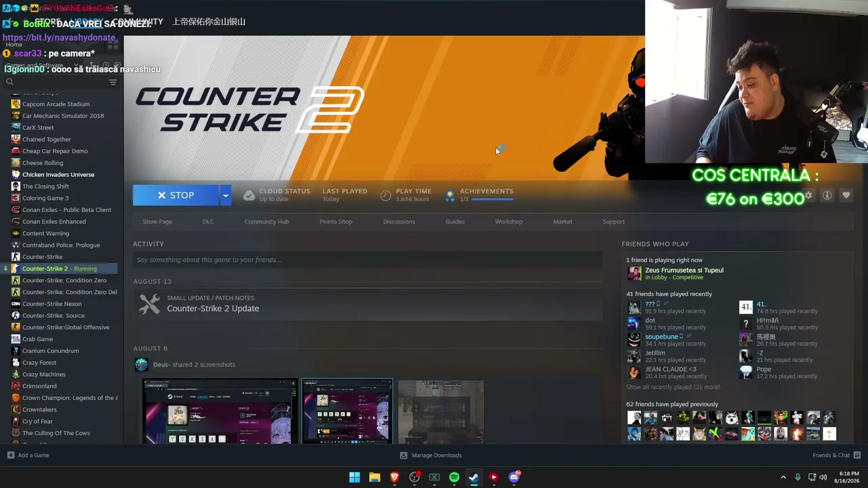Open File Explorer from the taskbar
868x488 pixels.
tap(374, 477)
